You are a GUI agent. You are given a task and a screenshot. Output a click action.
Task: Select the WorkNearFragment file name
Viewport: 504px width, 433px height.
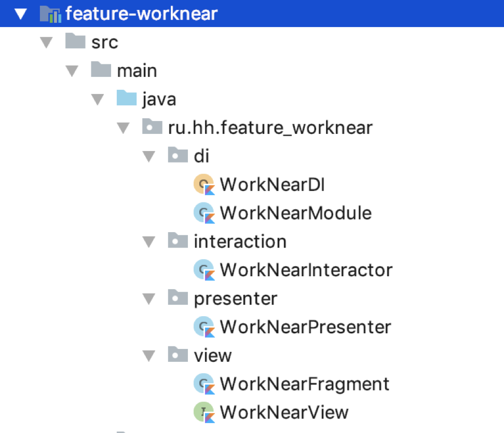(304, 384)
